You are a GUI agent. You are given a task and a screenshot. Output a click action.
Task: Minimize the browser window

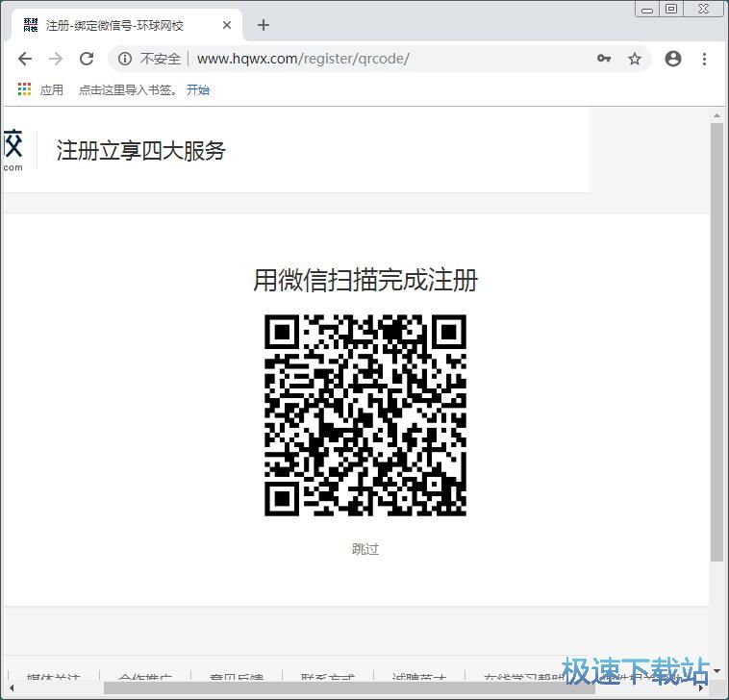tap(647, 9)
